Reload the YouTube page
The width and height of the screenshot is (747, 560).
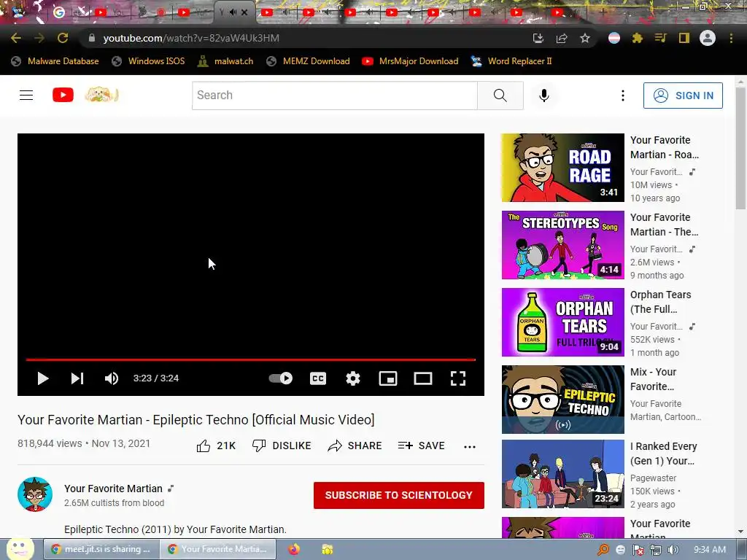pyautogui.click(x=63, y=38)
